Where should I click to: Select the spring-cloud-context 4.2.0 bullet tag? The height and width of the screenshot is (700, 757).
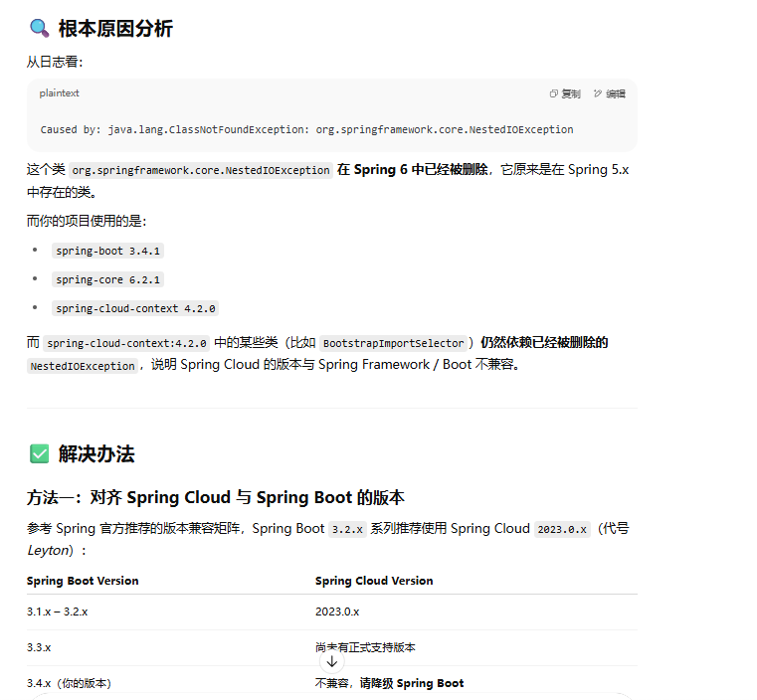(135, 308)
